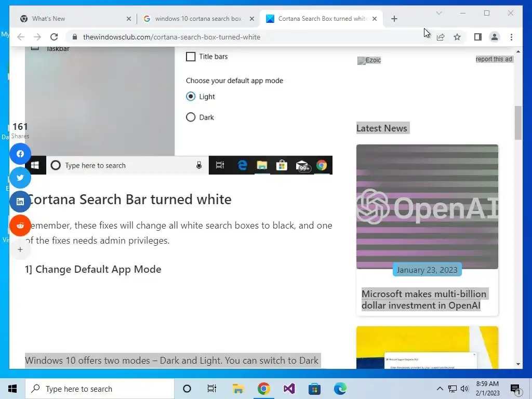Show hidden system tray icons

[x=440, y=389]
